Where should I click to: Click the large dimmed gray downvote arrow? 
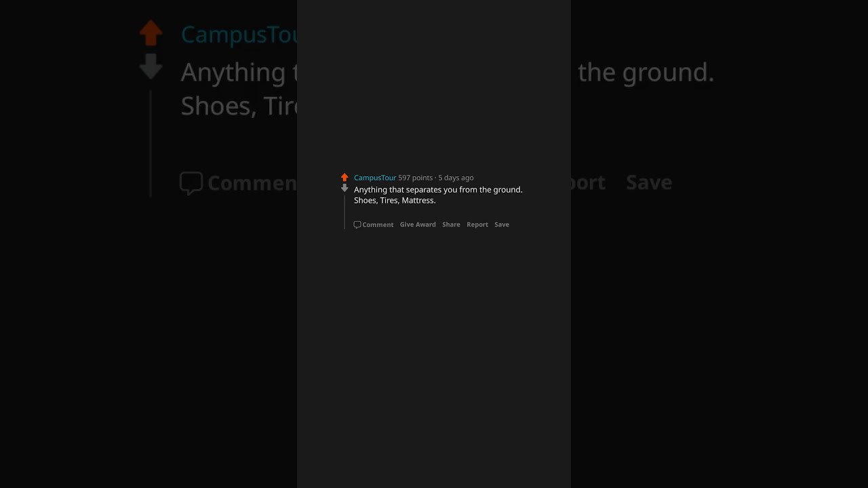[x=151, y=66]
